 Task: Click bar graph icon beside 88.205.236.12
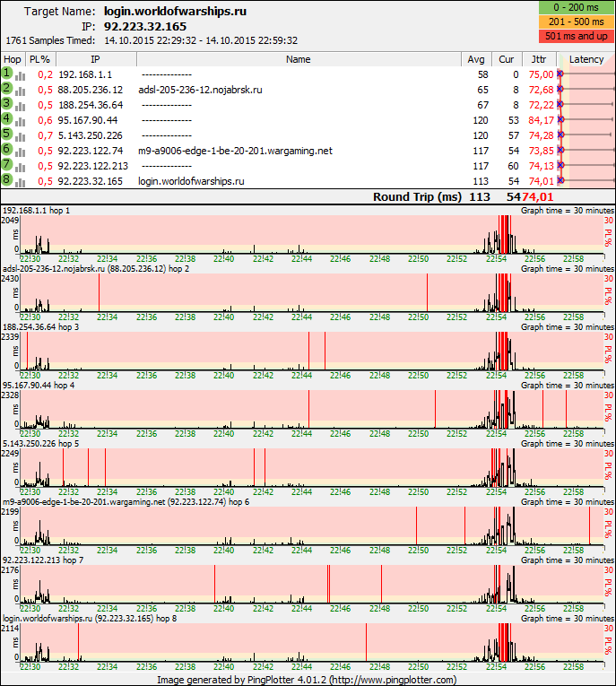20,91
